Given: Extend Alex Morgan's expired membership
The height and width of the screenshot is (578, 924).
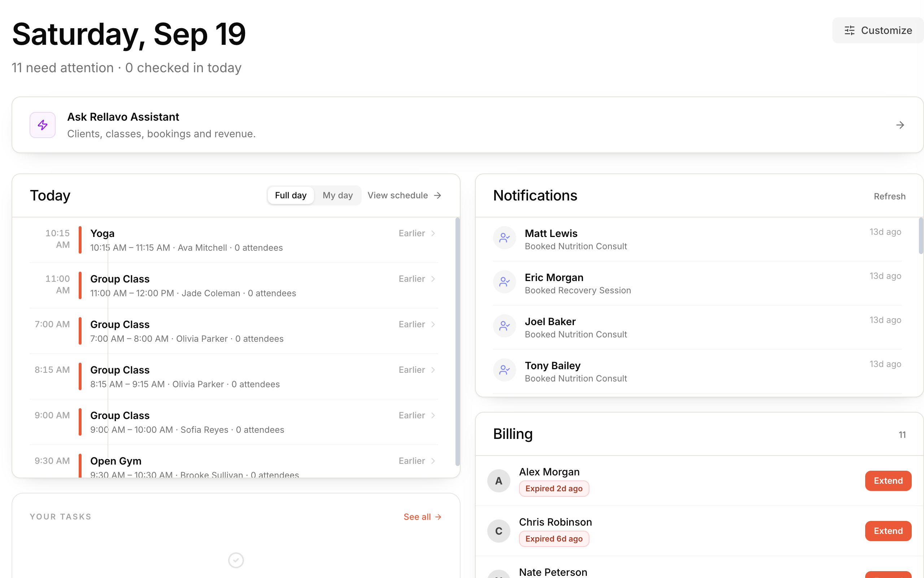Looking at the screenshot, I should coord(888,480).
